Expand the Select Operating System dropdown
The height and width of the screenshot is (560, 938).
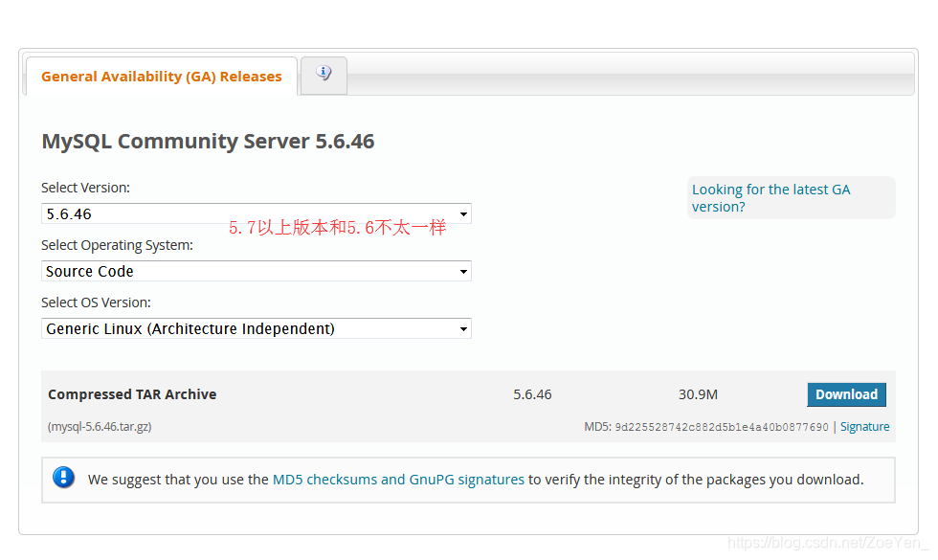(257, 271)
